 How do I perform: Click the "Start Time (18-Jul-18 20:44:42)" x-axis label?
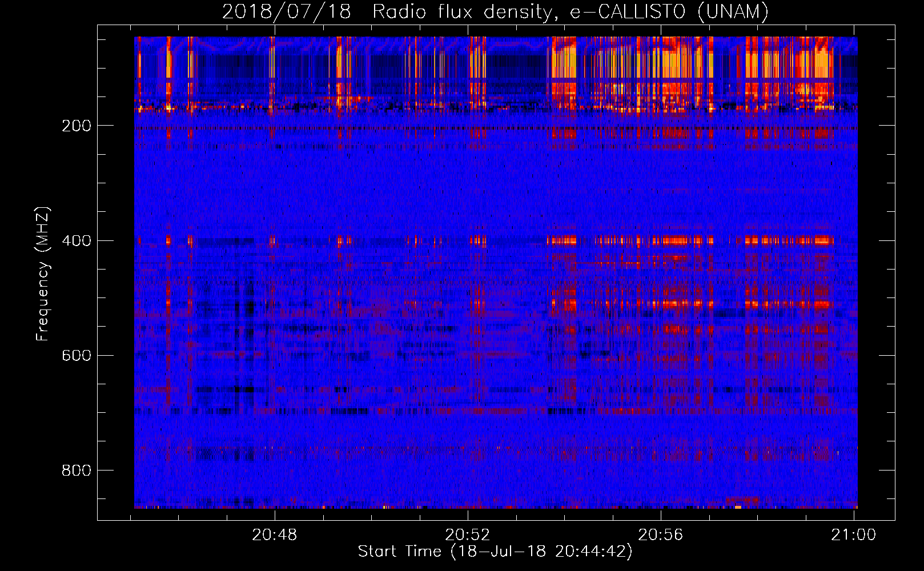pos(495,552)
